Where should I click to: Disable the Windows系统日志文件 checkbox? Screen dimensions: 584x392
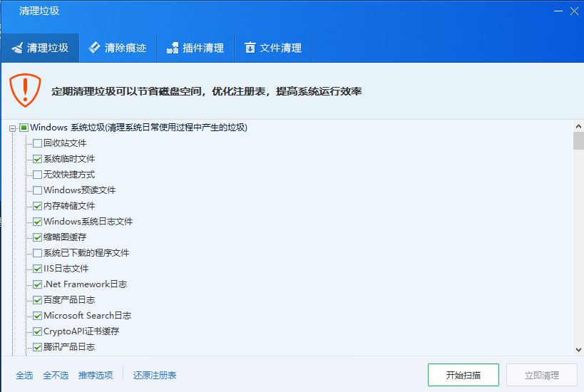37,222
